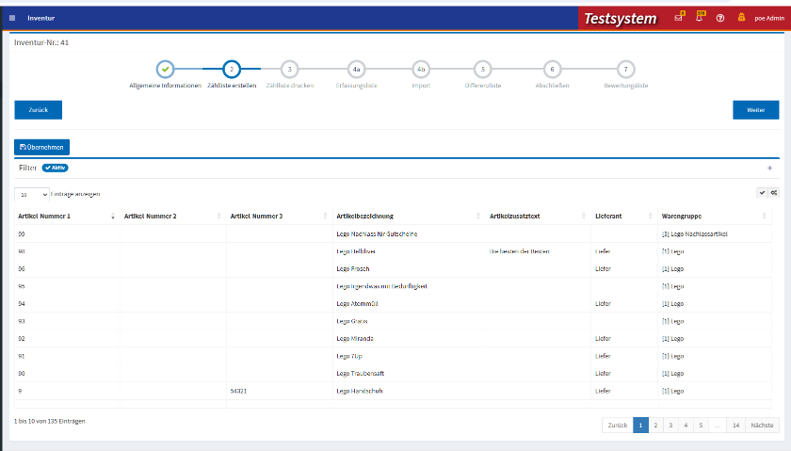791x451 pixels.
Task: Sort by Lieferant column
Action: (x=625, y=216)
